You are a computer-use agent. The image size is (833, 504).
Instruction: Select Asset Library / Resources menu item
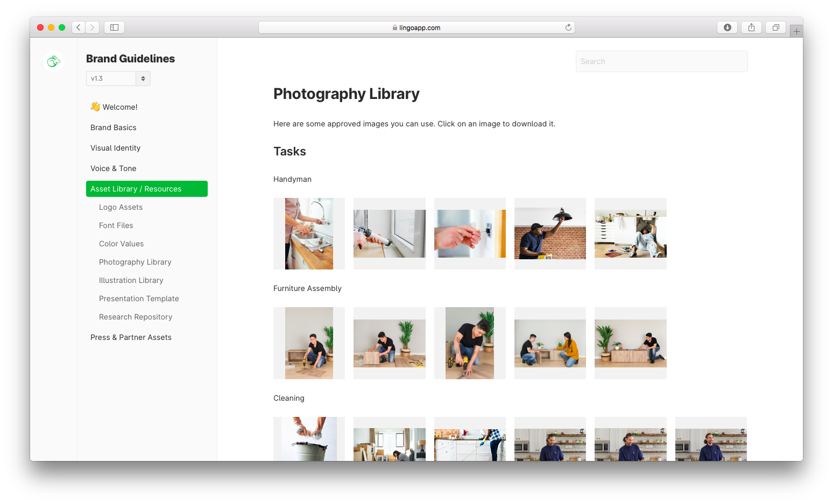146,189
